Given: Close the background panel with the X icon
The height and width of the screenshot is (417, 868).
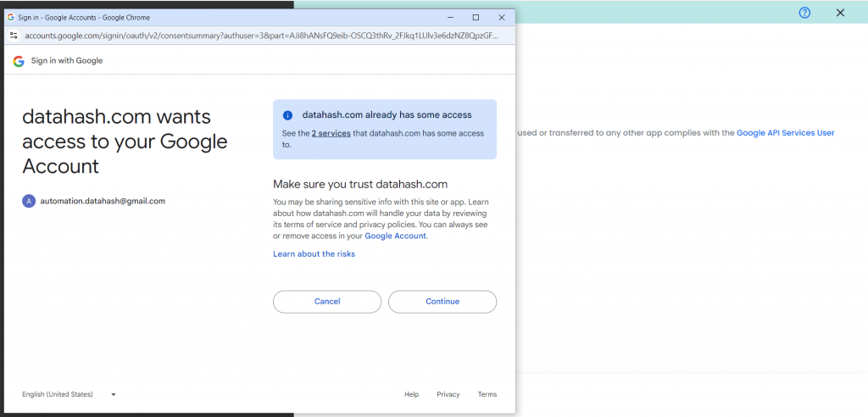Looking at the screenshot, I should 840,13.
